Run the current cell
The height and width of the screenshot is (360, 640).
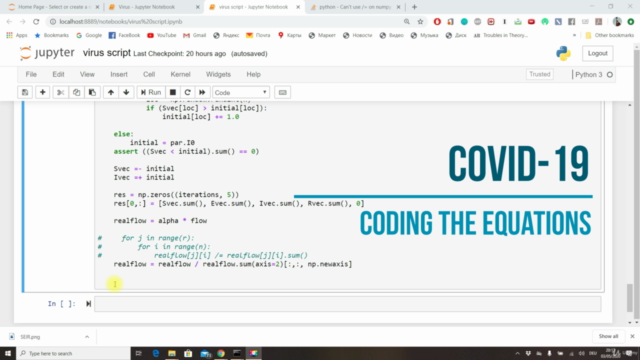tap(151, 92)
